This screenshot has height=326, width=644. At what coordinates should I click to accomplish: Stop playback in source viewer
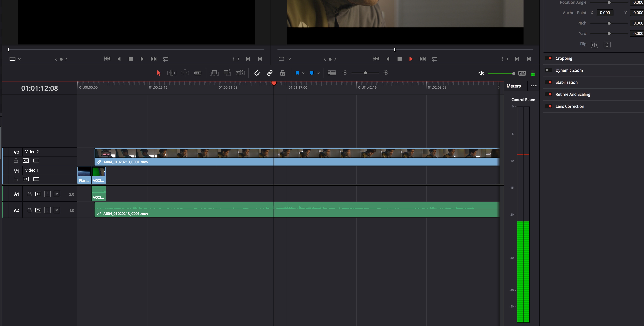coord(131,59)
